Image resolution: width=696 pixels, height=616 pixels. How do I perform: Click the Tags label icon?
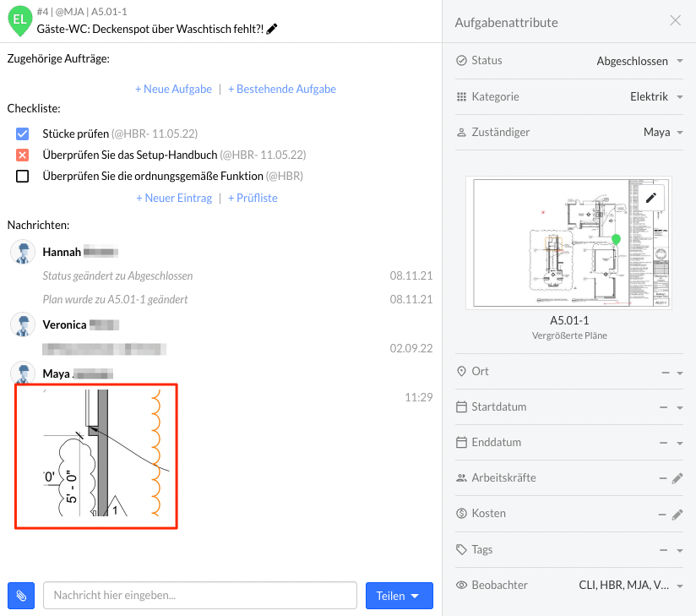pyautogui.click(x=462, y=550)
